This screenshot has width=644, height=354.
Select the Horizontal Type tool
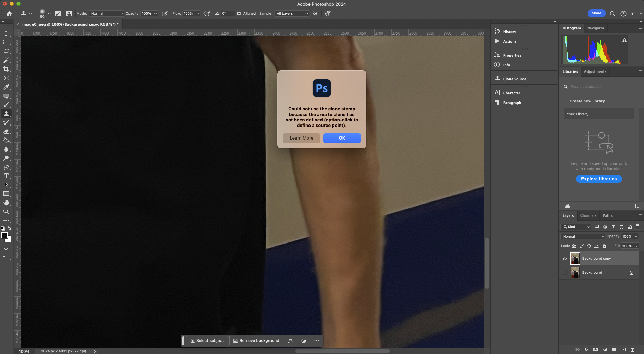pos(6,176)
